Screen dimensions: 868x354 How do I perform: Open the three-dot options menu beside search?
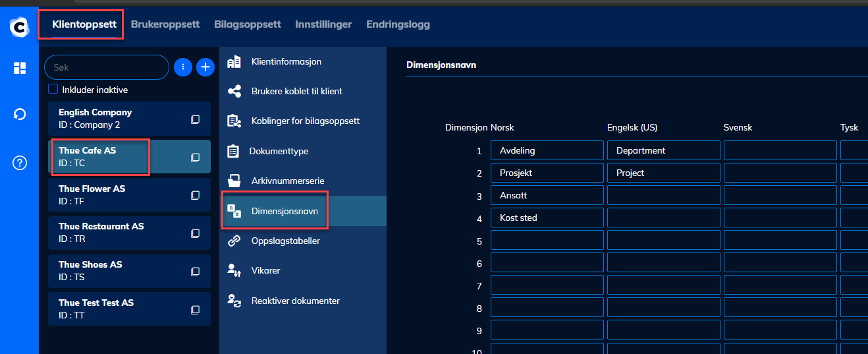pyautogui.click(x=182, y=67)
